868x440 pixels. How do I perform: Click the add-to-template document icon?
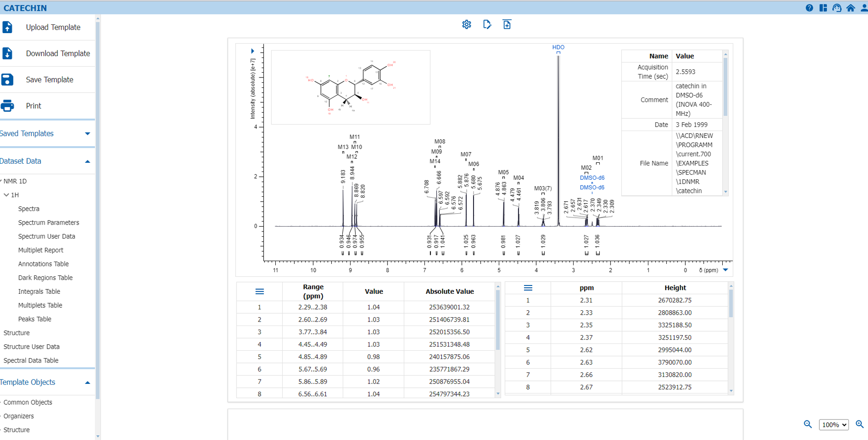[x=507, y=25]
